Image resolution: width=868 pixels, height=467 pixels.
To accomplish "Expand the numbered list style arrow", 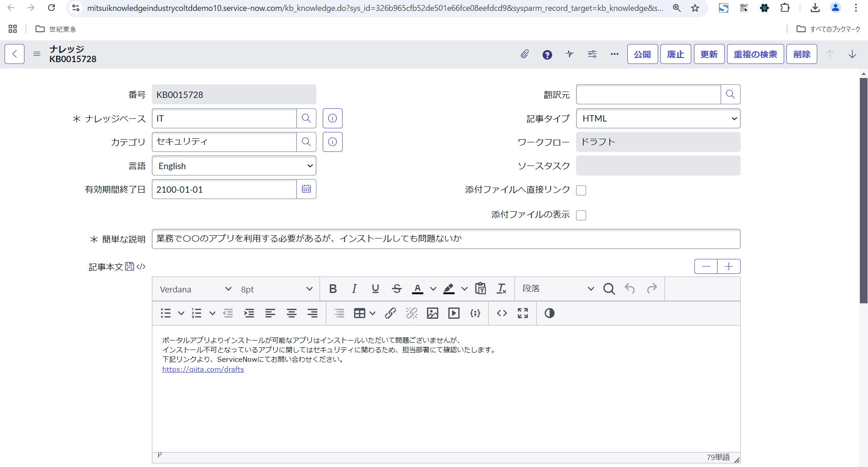I will pos(212,313).
